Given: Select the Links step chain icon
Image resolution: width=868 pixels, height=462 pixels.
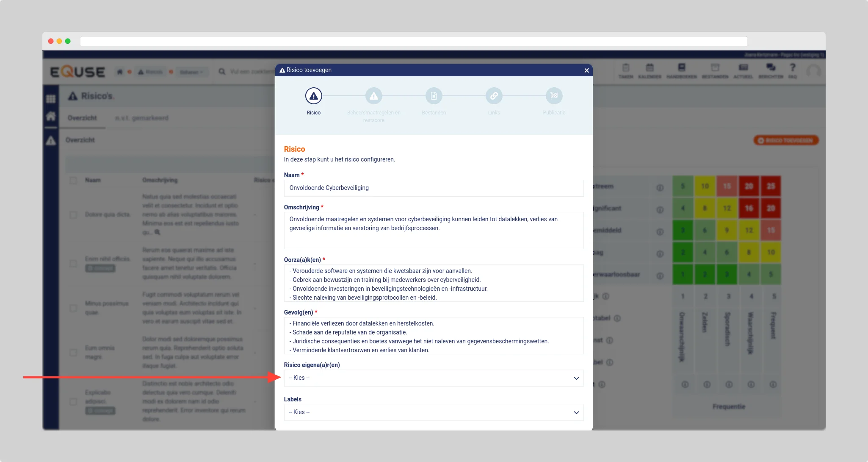Looking at the screenshot, I should 494,96.
